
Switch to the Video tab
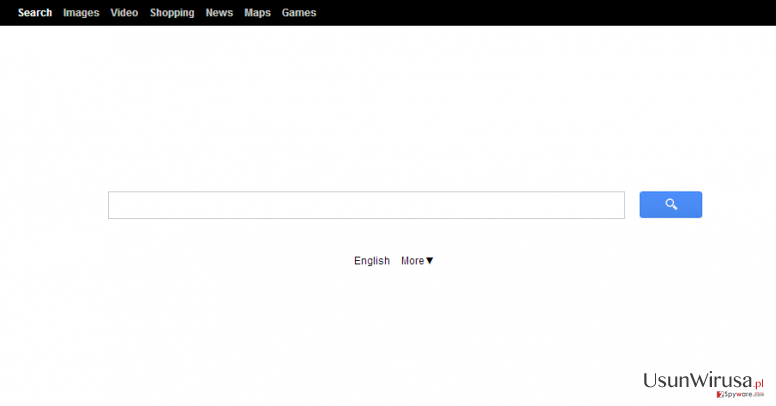tap(124, 13)
